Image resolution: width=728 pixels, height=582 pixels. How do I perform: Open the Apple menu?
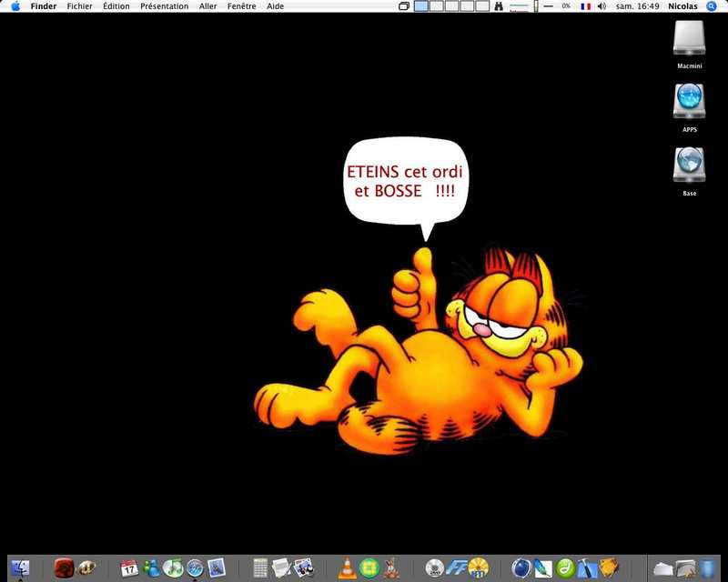[x=15, y=6]
